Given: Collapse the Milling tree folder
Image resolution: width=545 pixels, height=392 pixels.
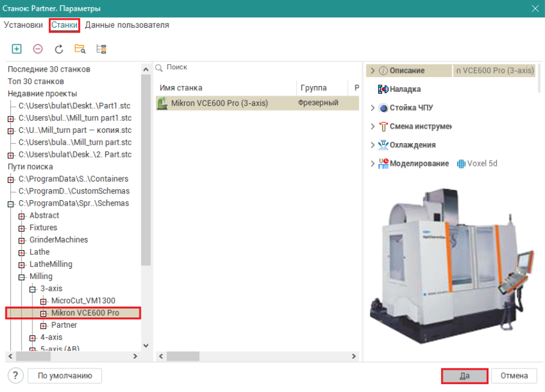Looking at the screenshot, I should pyautogui.click(x=22, y=277).
